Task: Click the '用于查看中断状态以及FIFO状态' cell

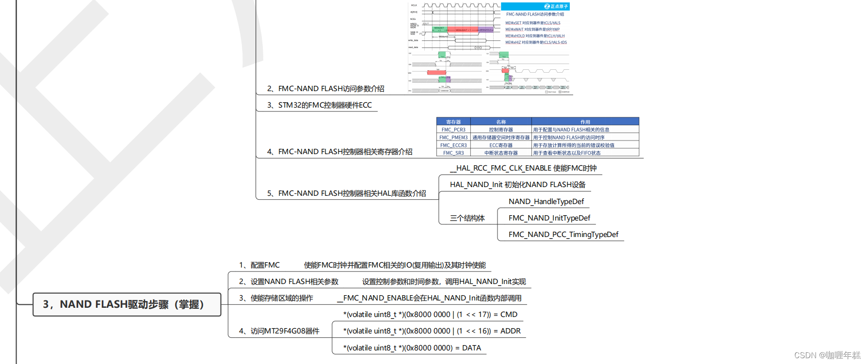Action: [x=585, y=153]
